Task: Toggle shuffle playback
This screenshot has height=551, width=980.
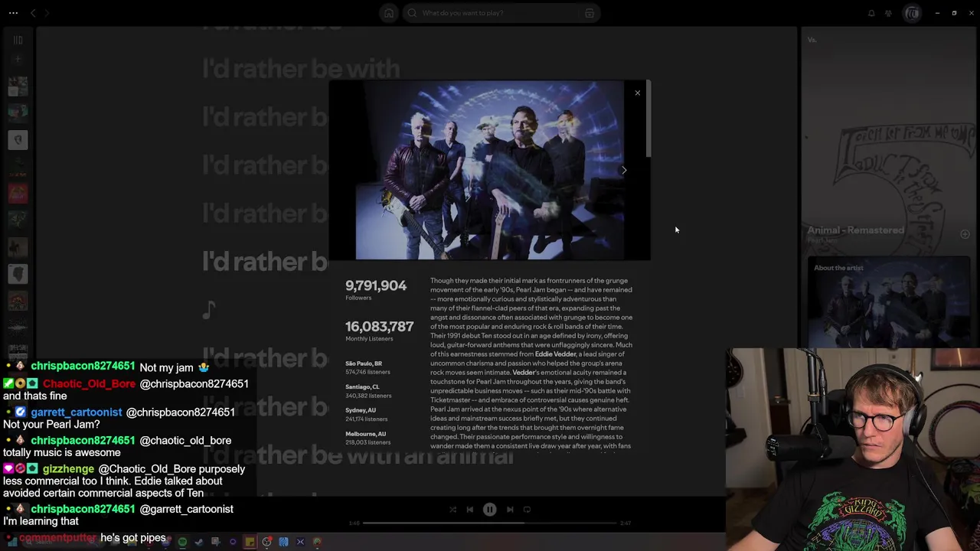Action: [x=452, y=510]
